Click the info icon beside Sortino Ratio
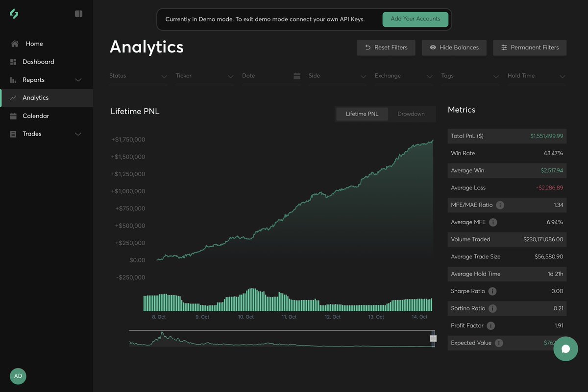Image resolution: width=588 pixels, height=392 pixels. pyautogui.click(x=492, y=308)
